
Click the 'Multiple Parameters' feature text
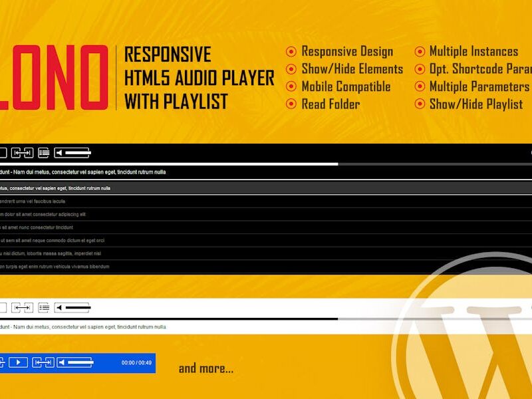pyautogui.click(x=479, y=86)
